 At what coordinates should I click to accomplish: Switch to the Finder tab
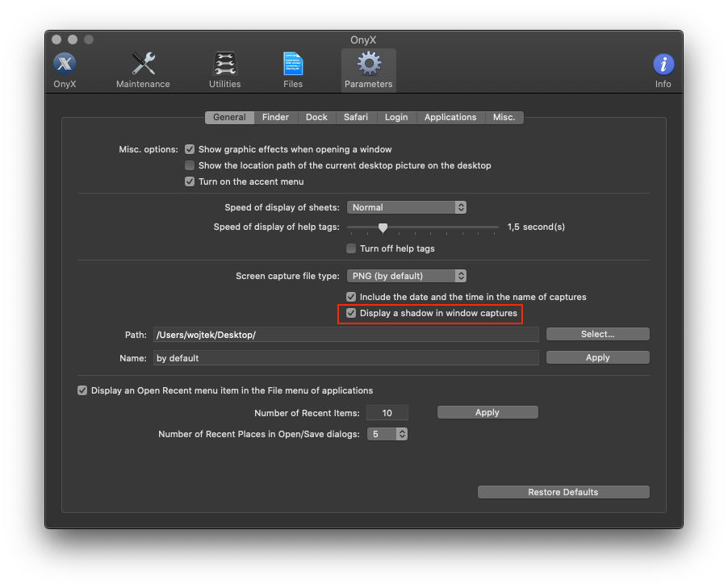pyautogui.click(x=275, y=118)
